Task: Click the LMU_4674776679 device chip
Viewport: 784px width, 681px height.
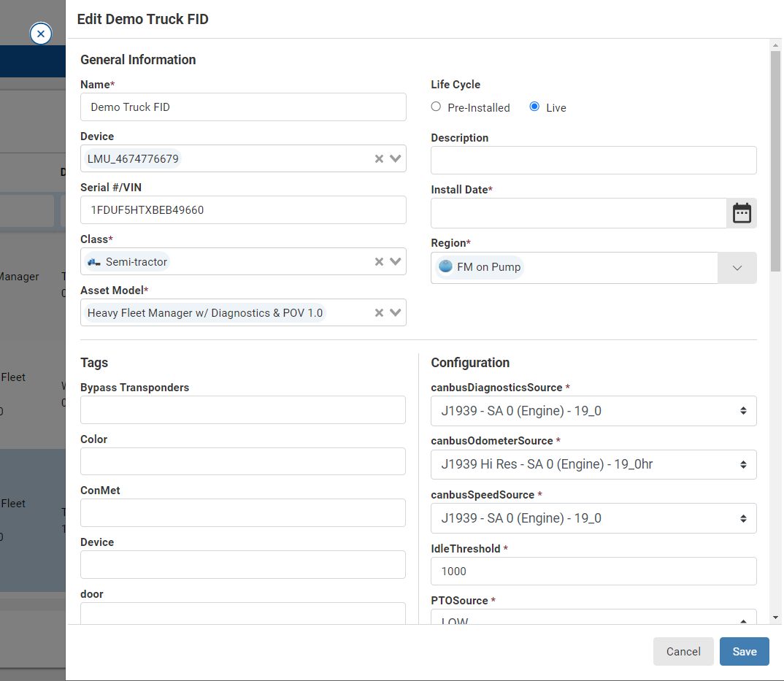Action: click(x=133, y=159)
